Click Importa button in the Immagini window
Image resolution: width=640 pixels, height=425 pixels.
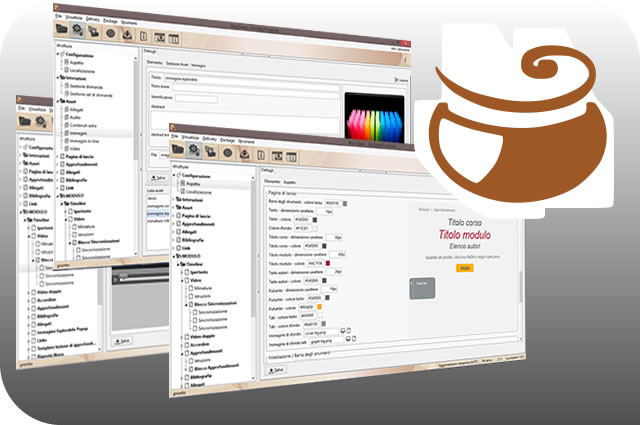coord(402,80)
